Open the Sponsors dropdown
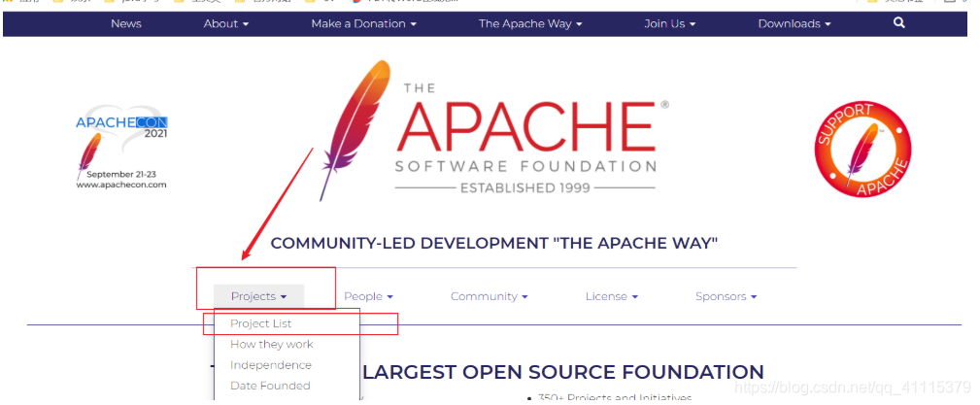This screenshot has height=405, width=980. 727,296
